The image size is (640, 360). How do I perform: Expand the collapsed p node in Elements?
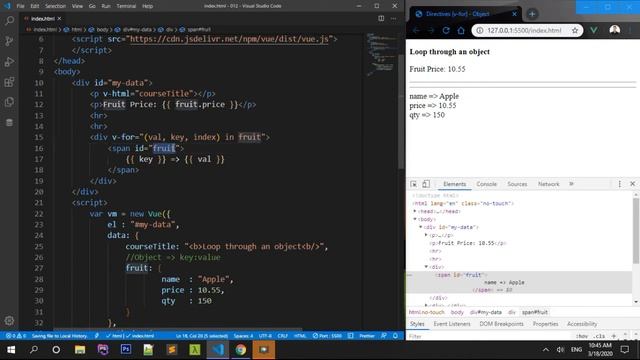(x=426, y=235)
